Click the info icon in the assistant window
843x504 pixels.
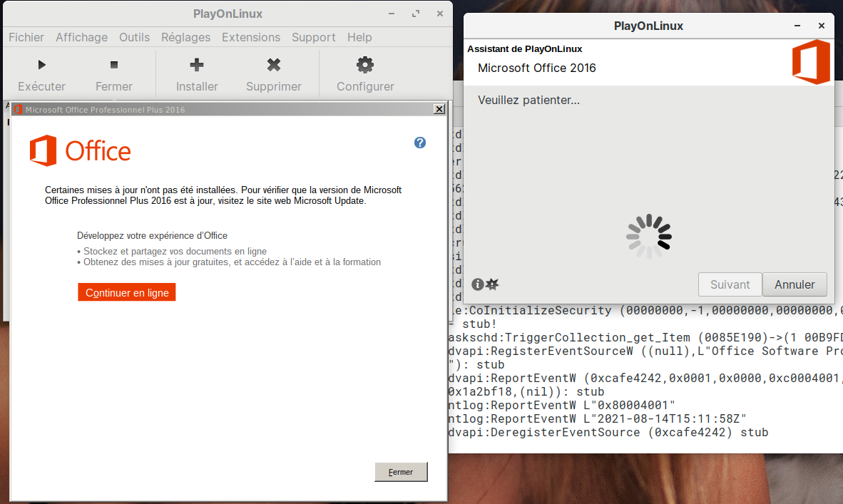[478, 284]
